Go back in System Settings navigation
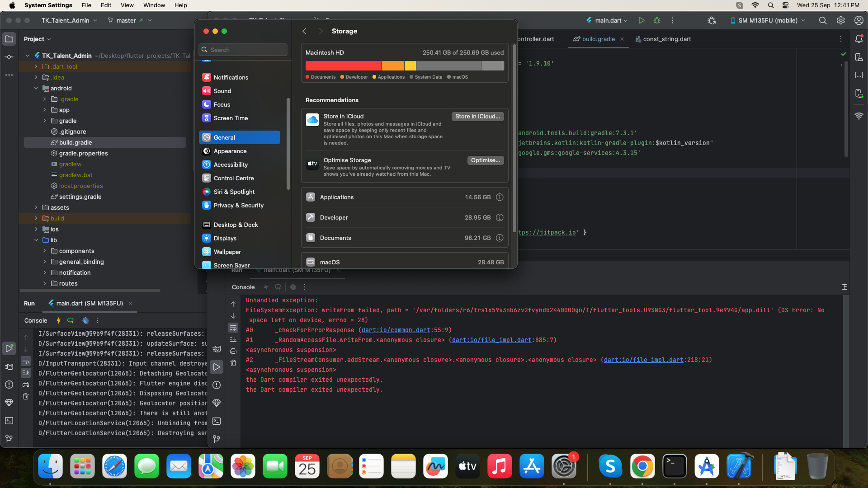This screenshot has height=488, width=868. [x=305, y=31]
